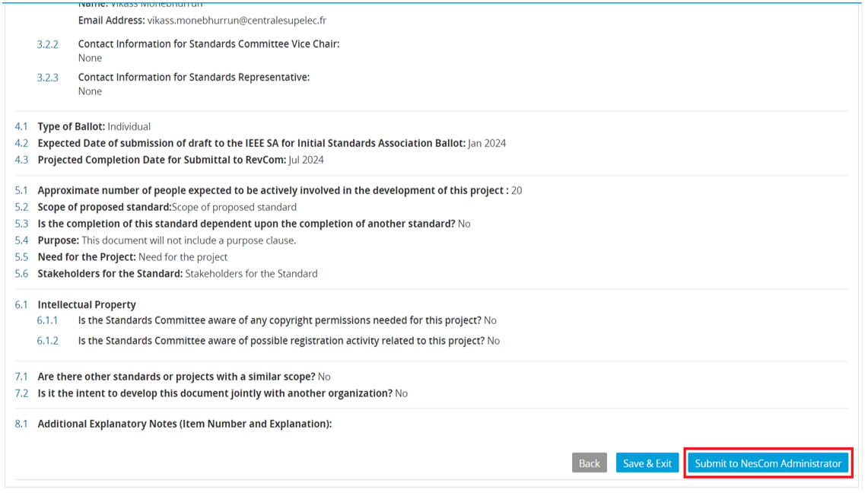The width and height of the screenshot is (868, 493).
Task: Select the 4.1 Type of Ballot number
Action: (x=21, y=127)
